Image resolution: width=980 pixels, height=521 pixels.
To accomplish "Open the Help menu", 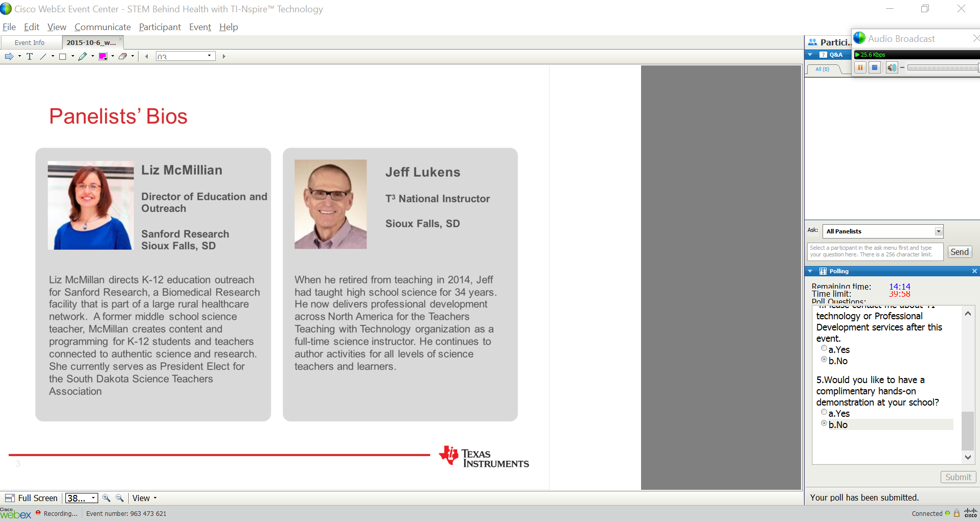I will [229, 27].
